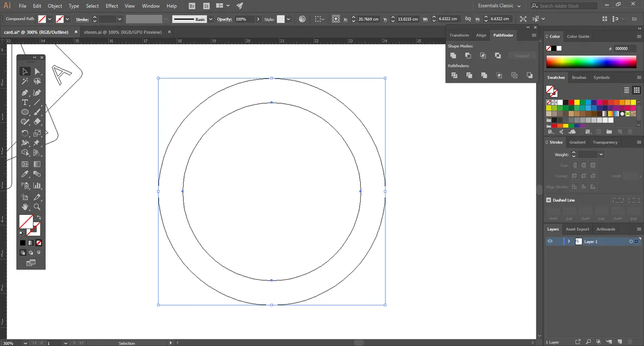This screenshot has width=644, height=346.
Task: Click the toolbox Fill color box
Action: (x=26, y=221)
